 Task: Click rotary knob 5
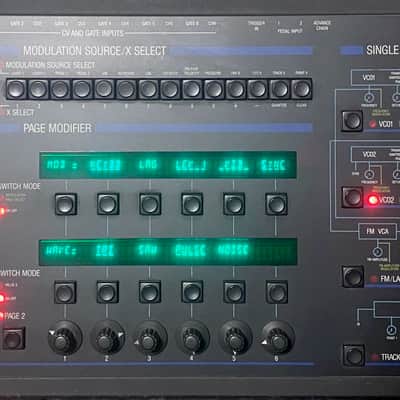tap(235, 338)
